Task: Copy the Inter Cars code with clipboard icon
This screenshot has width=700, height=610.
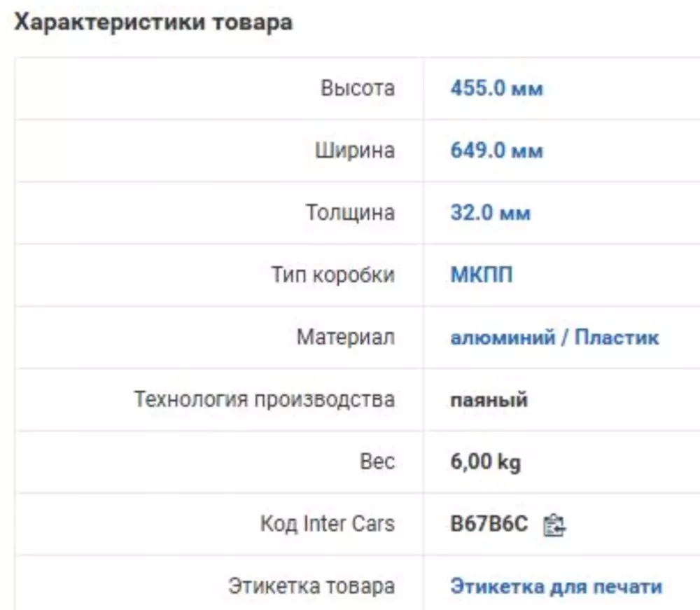Action: point(554,525)
